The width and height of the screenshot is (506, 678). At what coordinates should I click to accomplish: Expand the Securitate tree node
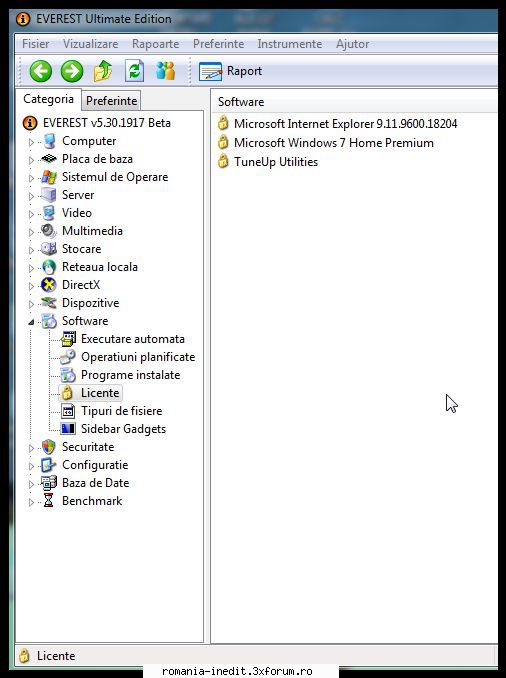point(31,448)
